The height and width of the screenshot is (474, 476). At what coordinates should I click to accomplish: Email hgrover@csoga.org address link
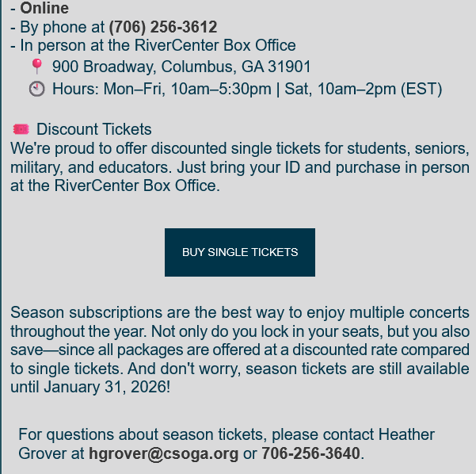click(164, 453)
